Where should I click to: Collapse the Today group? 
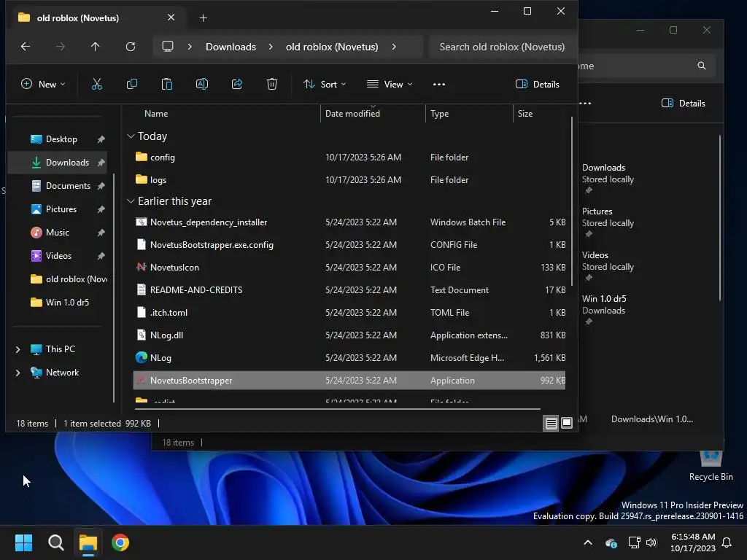click(x=131, y=136)
